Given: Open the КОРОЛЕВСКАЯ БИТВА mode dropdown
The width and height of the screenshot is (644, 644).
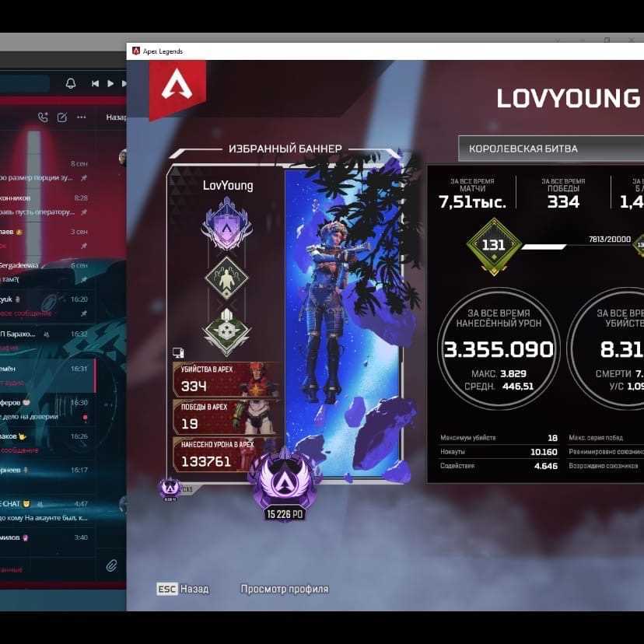Looking at the screenshot, I should (551, 149).
